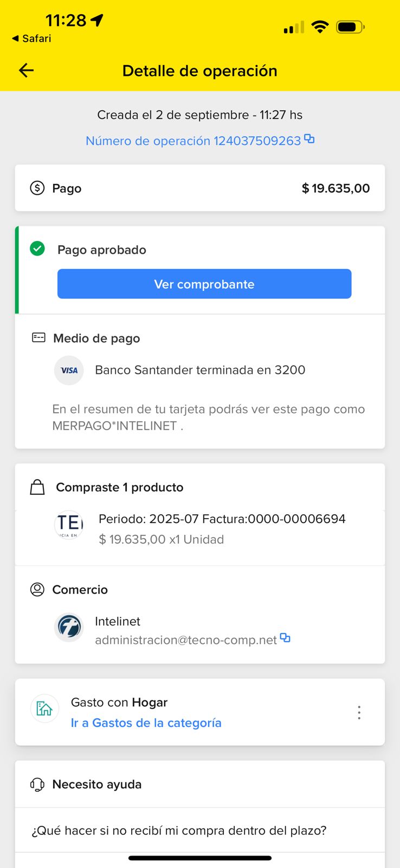Tap the Visa card logo

point(69,371)
